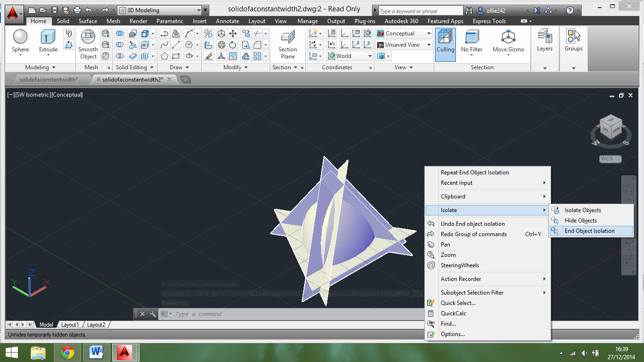Click the Plot printer icon
Viewport: 644px width, 362px height.
point(77,10)
